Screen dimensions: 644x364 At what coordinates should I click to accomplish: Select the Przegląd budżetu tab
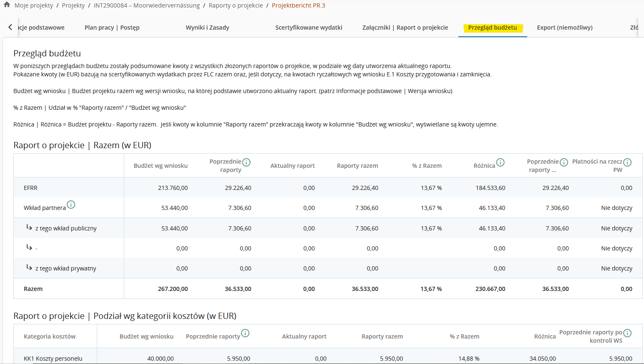(x=492, y=28)
